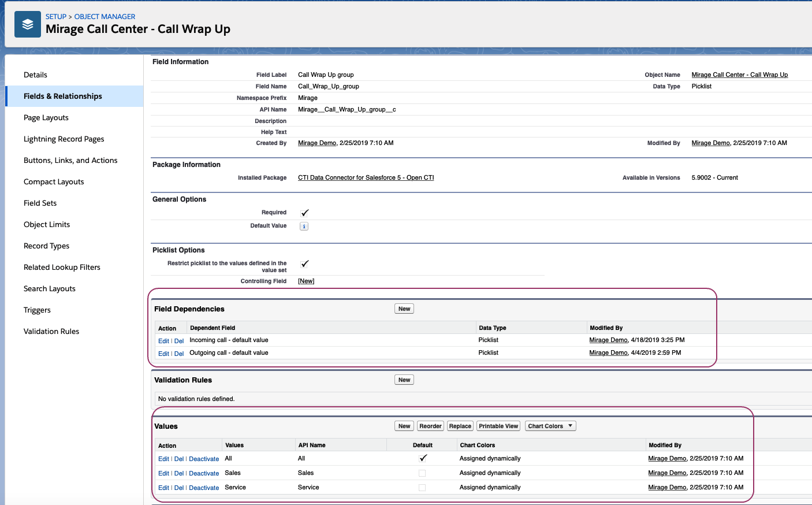Open the Details section

click(x=35, y=75)
